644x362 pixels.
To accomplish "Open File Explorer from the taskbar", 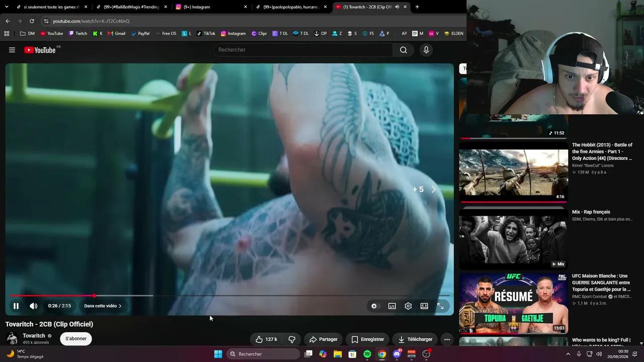I will (x=338, y=354).
